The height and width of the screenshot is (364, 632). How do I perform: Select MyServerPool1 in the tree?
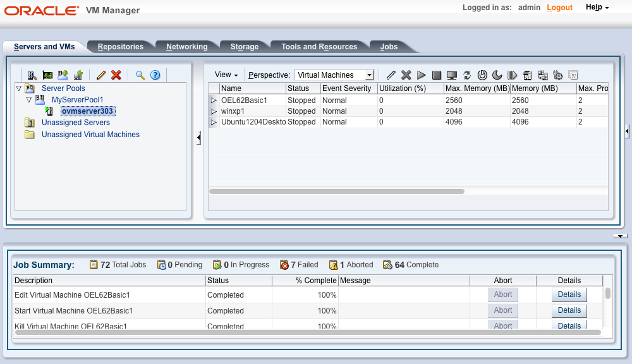coord(77,100)
